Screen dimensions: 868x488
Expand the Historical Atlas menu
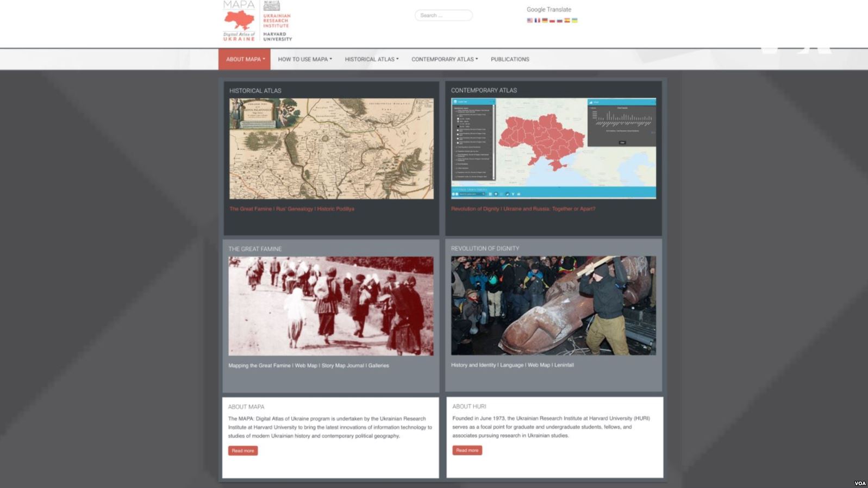tap(371, 59)
